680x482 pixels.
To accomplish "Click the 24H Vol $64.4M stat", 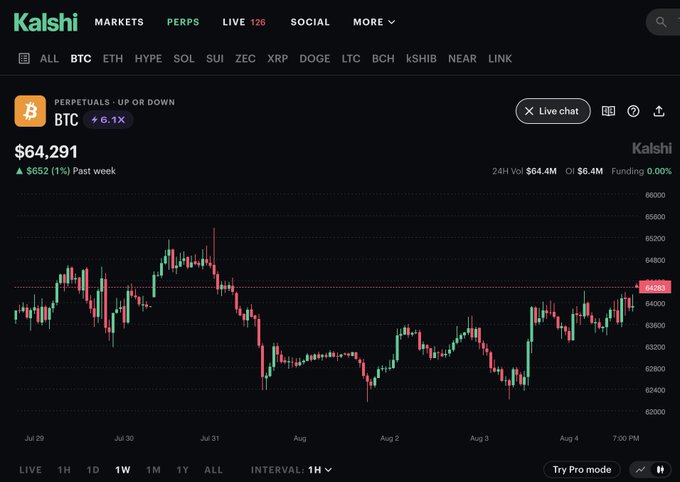I will (x=524, y=171).
